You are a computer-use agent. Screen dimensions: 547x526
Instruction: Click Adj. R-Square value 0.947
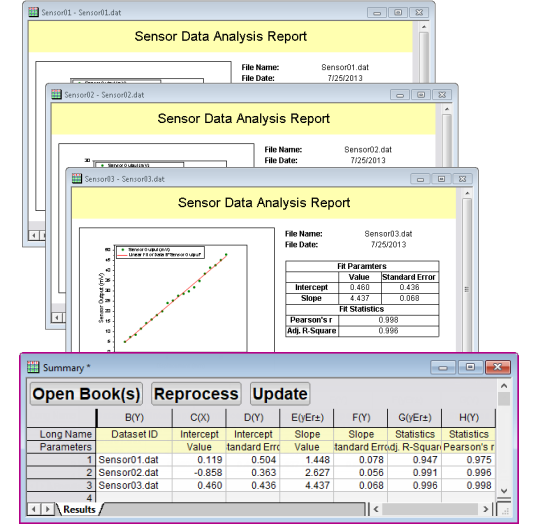414,460
